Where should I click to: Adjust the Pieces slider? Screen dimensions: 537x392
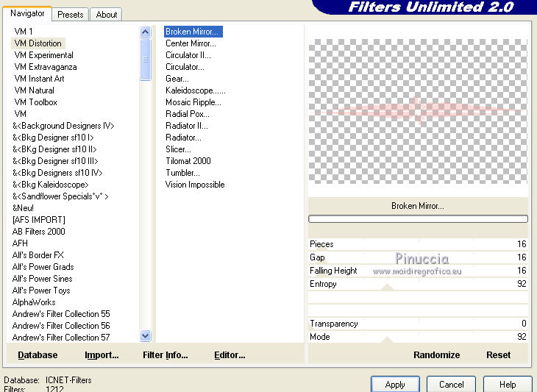pos(418,244)
